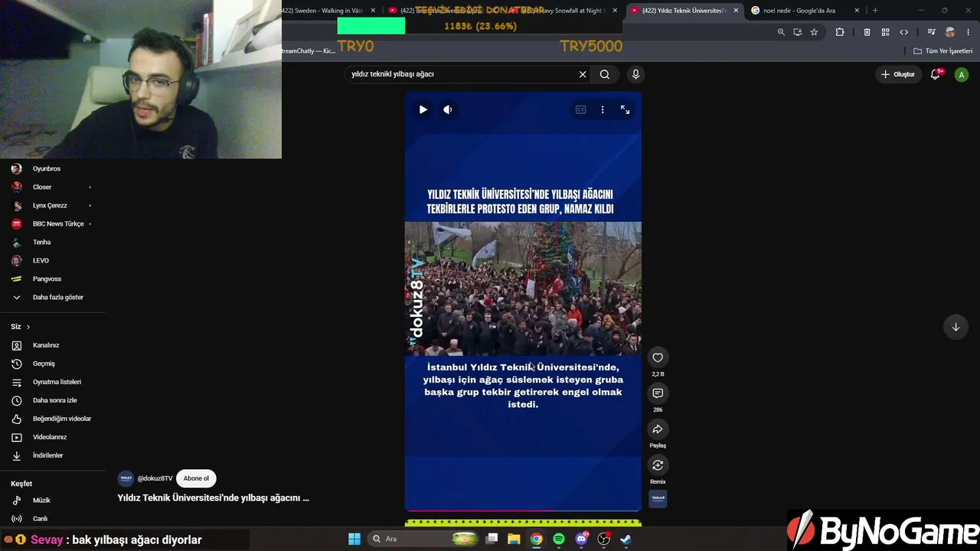Image resolution: width=980 pixels, height=551 pixels.
Task: Open the comments for this Short
Action: (658, 393)
